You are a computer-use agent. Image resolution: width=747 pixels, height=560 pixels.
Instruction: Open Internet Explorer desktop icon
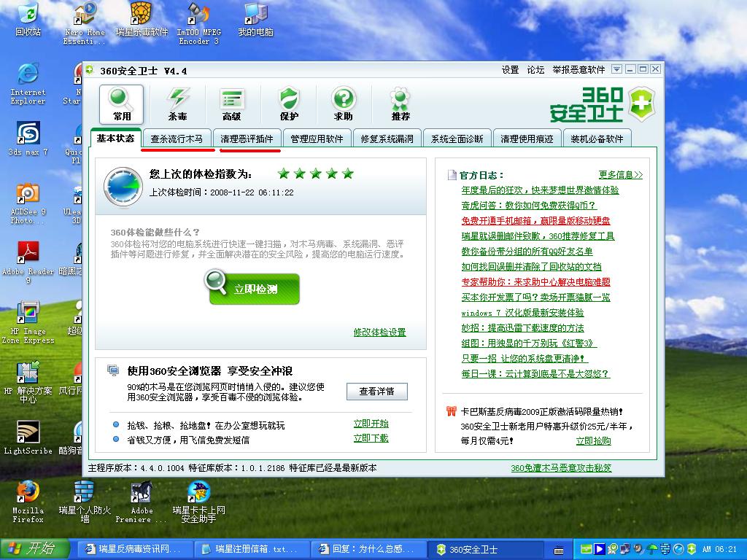pos(28,83)
